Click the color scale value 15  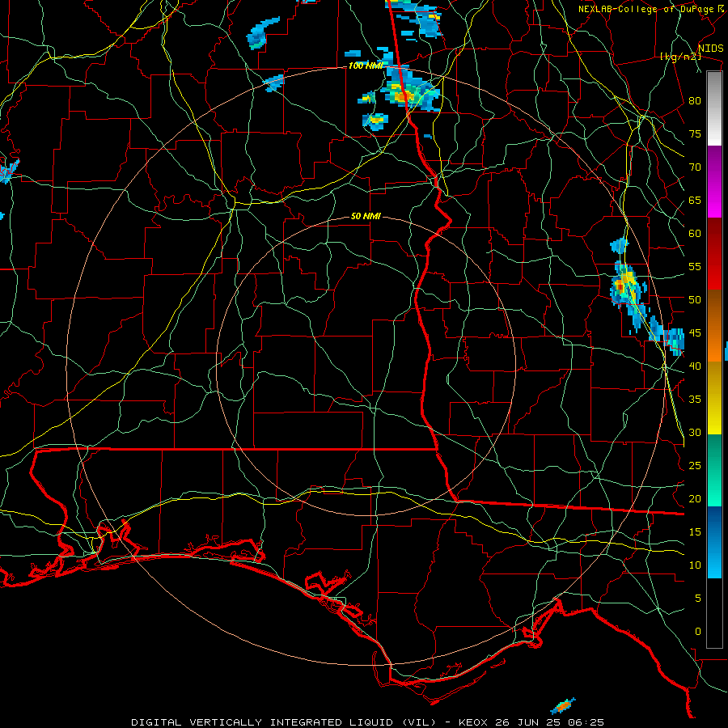695,532
